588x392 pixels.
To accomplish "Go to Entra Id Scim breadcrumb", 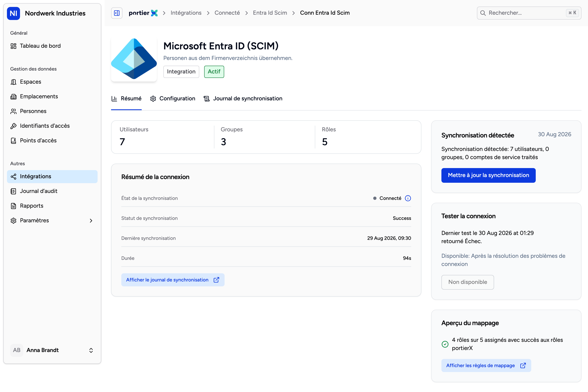I will click(270, 13).
